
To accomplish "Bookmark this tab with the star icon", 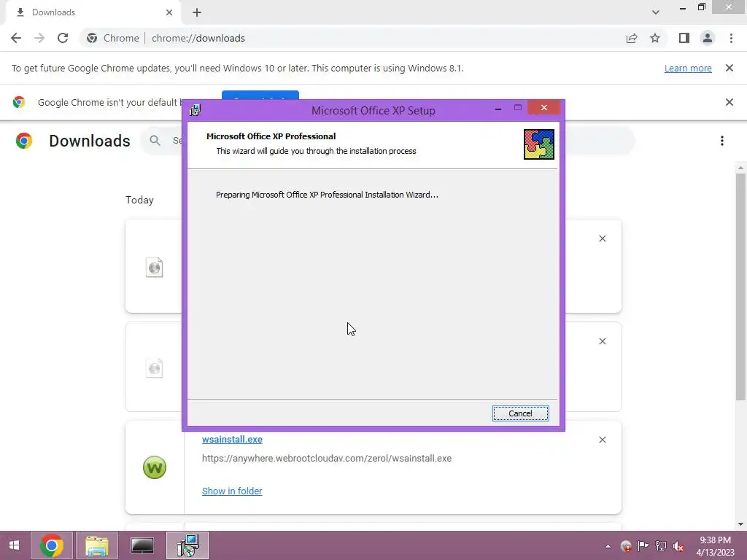I will point(655,38).
